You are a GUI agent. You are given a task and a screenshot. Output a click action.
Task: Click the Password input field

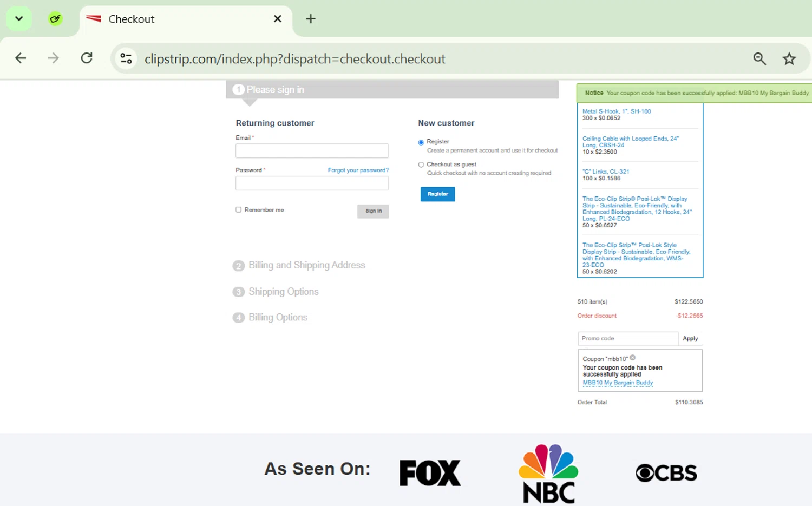(x=312, y=183)
